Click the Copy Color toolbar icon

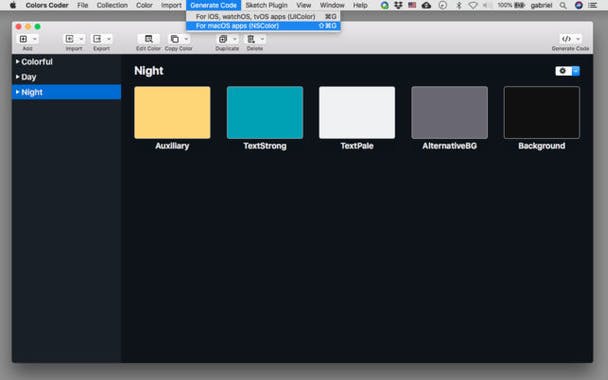175,39
